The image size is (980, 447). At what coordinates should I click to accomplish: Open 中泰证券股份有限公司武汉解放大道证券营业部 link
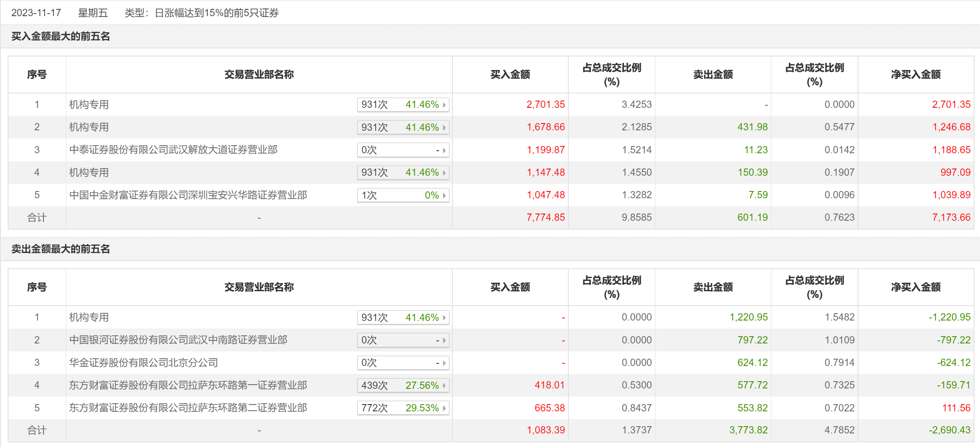pos(173,150)
